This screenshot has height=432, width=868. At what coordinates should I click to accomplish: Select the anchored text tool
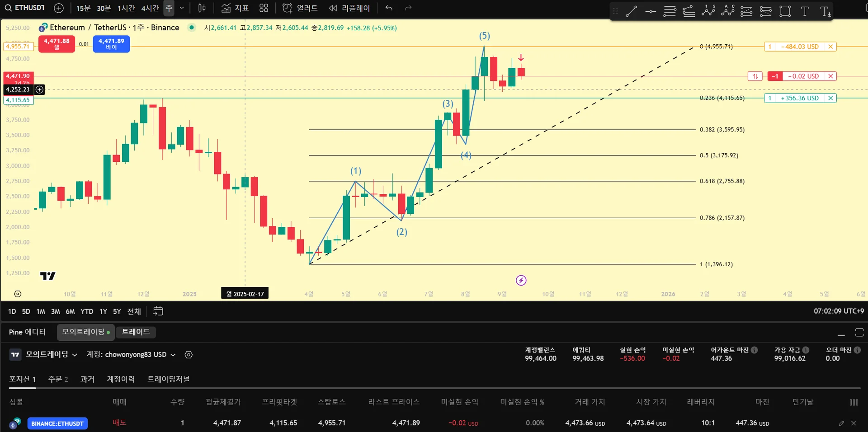pyautogui.click(x=825, y=11)
